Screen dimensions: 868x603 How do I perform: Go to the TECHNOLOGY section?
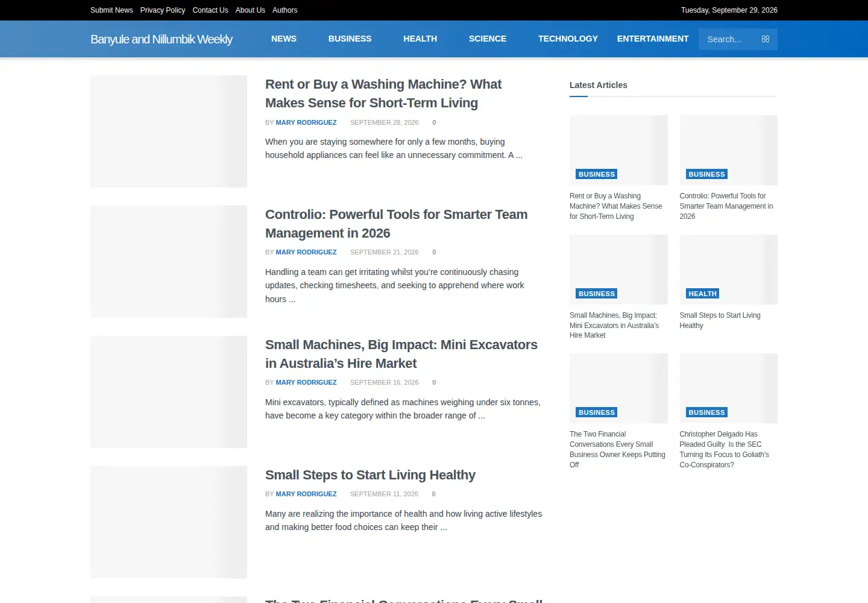click(568, 39)
